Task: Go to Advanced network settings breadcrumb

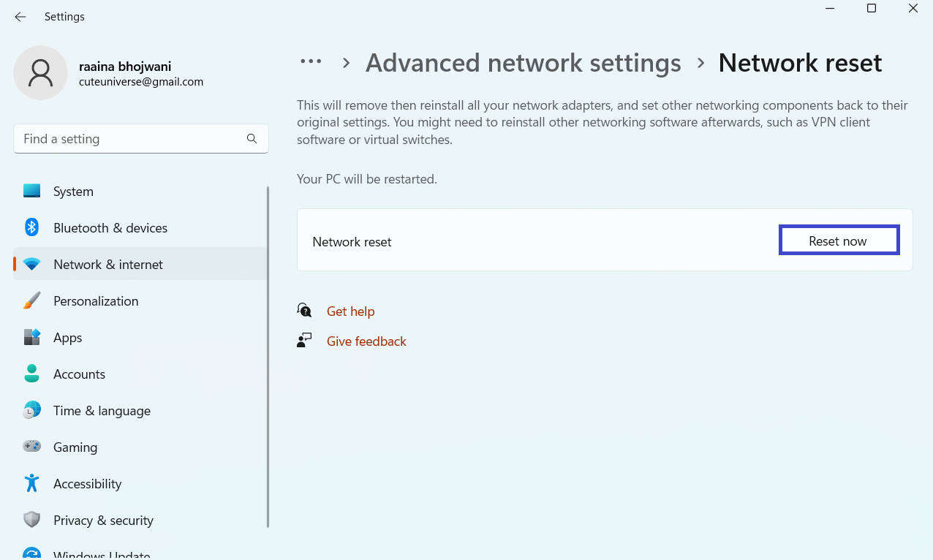Action: click(523, 63)
